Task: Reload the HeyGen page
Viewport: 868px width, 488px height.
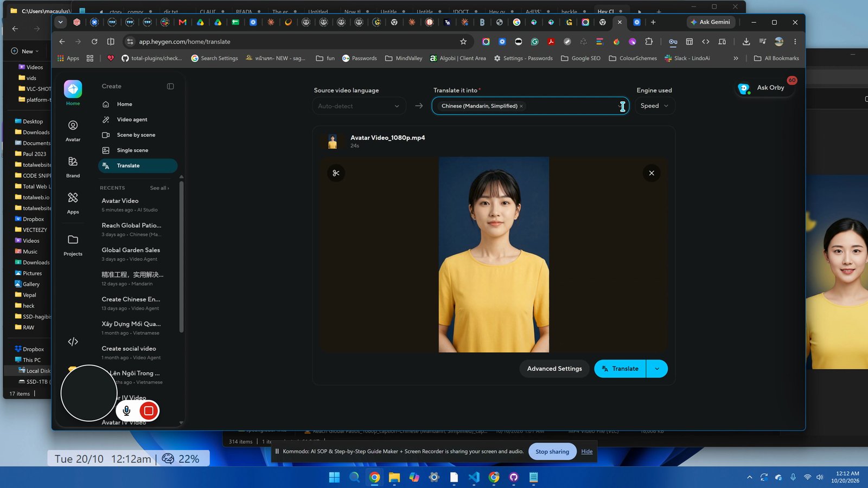Action: (94, 42)
